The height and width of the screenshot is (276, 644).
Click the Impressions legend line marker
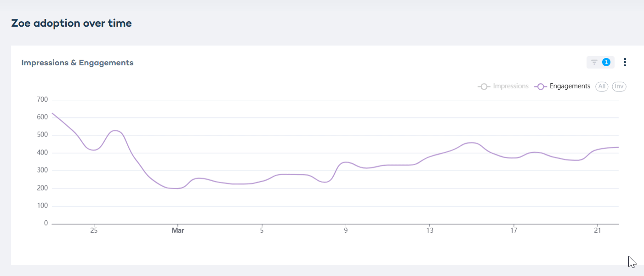point(484,86)
